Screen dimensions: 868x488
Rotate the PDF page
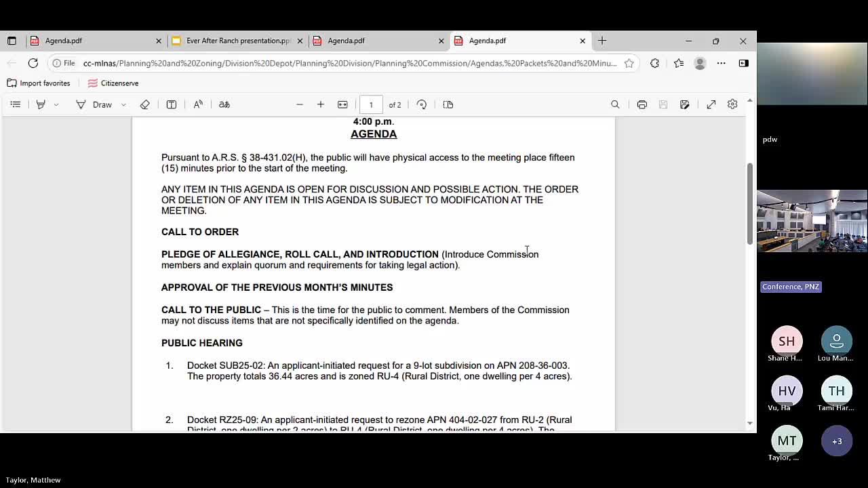click(422, 104)
